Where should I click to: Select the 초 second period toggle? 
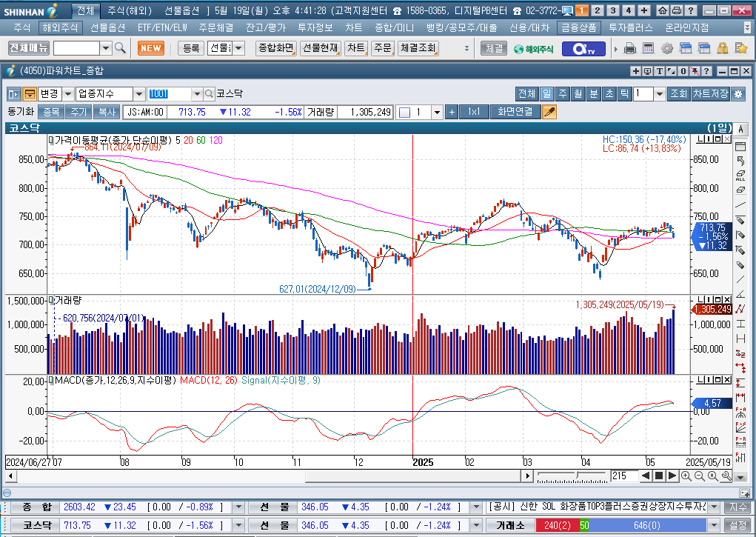pos(609,93)
